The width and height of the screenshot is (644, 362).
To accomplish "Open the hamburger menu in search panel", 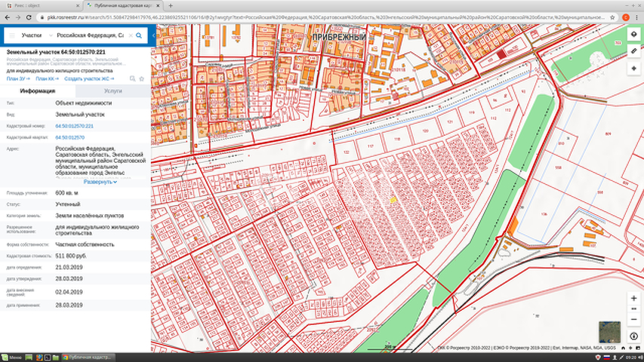I will (x=11, y=35).
